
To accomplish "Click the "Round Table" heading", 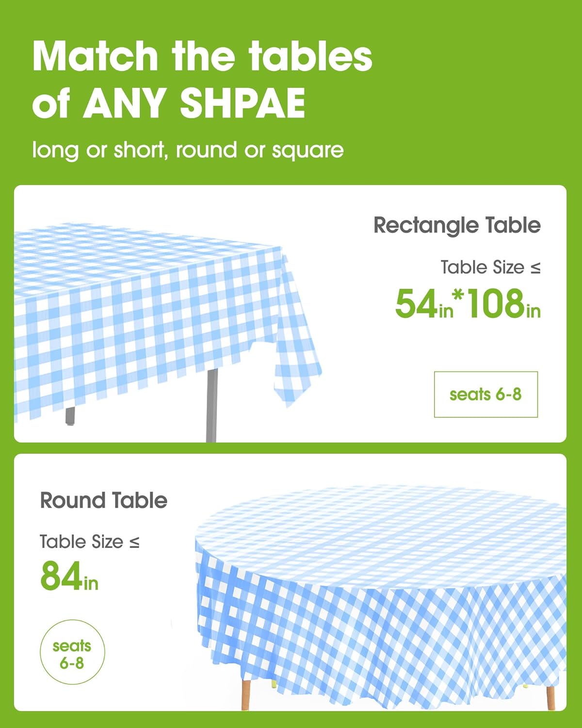I will [103, 500].
